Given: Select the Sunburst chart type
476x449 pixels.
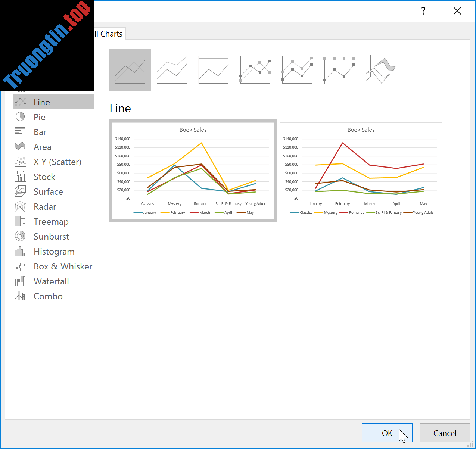Looking at the screenshot, I should pos(51,236).
